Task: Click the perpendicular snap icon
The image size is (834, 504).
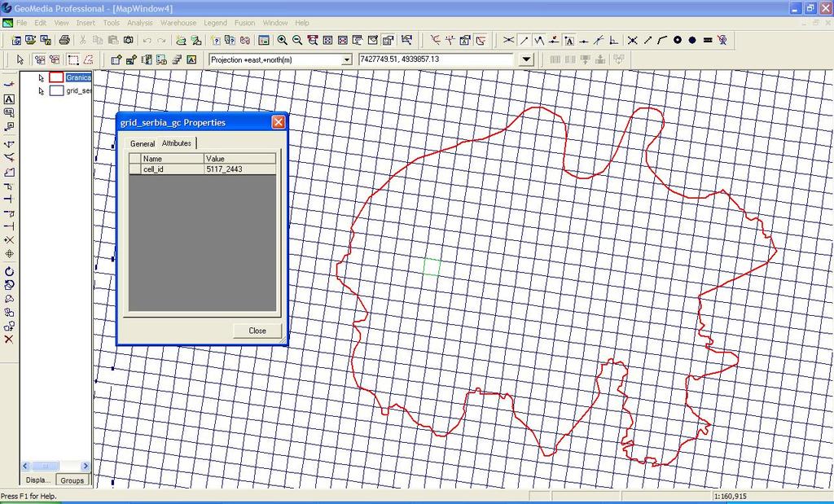Action: coord(614,40)
